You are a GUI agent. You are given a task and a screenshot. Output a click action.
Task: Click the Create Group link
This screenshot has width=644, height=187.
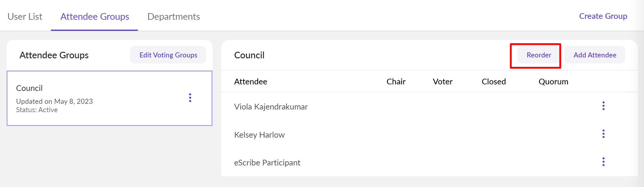(x=603, y=16)
